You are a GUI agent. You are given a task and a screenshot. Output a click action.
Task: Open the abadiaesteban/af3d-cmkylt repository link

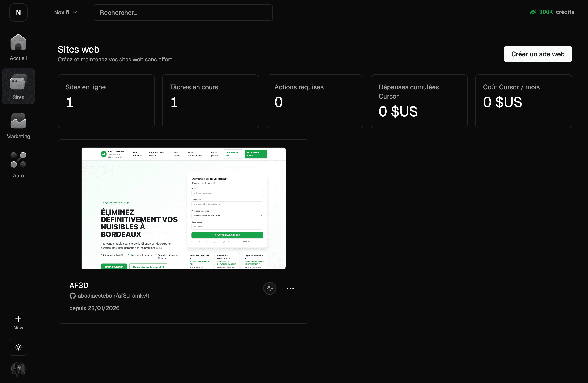(x=113, y=296)
